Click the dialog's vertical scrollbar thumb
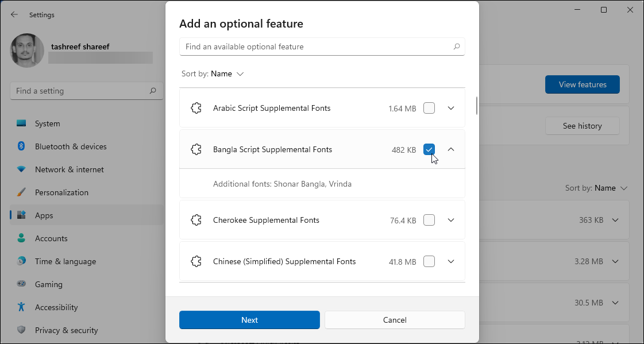The image size is (644, 344). tap(476, 106)
